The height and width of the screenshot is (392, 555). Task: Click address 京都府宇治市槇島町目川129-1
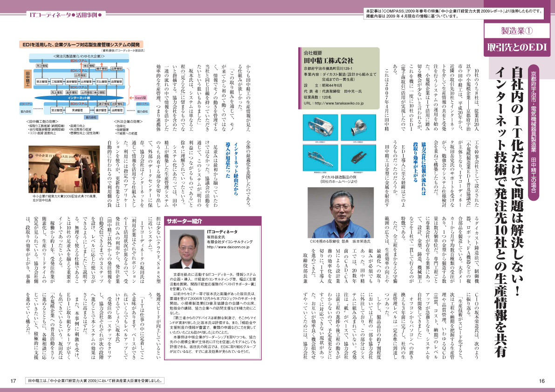tap(328, 68)
